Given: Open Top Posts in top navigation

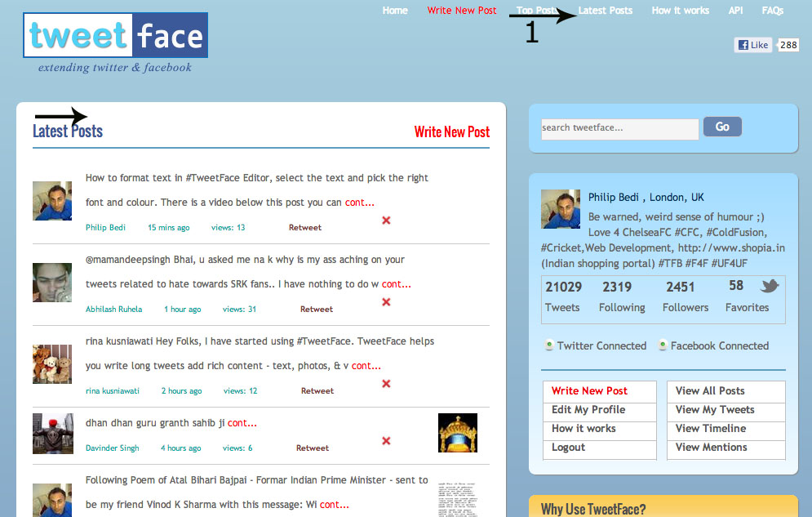Looking at the screenshot, I should click(537, 11).
